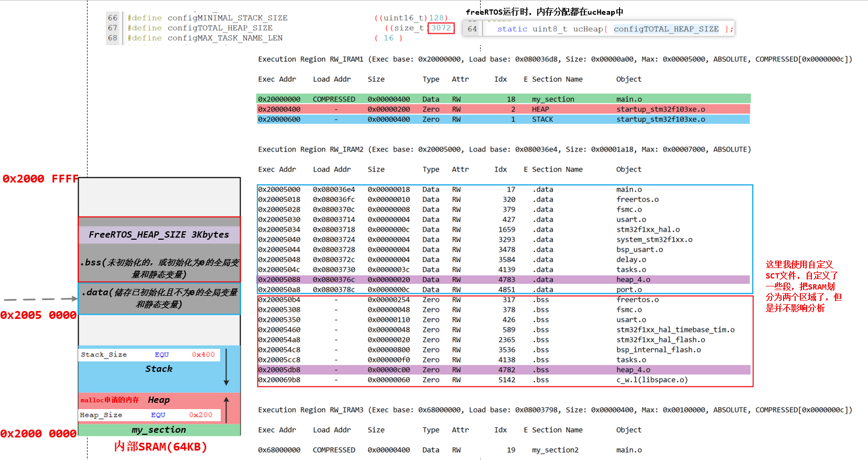Select purple heap_4.o .data row at 0x20005088
The image size is (868, 460).
503,280
